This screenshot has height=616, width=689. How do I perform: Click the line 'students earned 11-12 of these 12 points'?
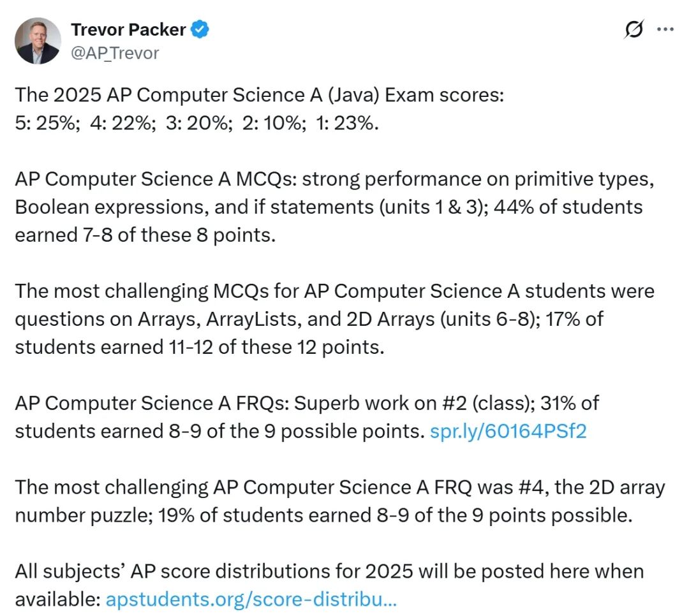click(200, 347)
